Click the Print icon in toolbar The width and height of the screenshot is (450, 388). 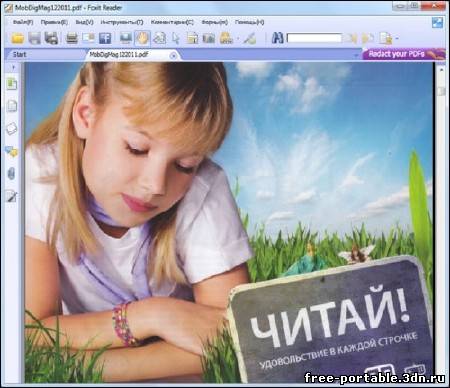[x=72, y=38]
